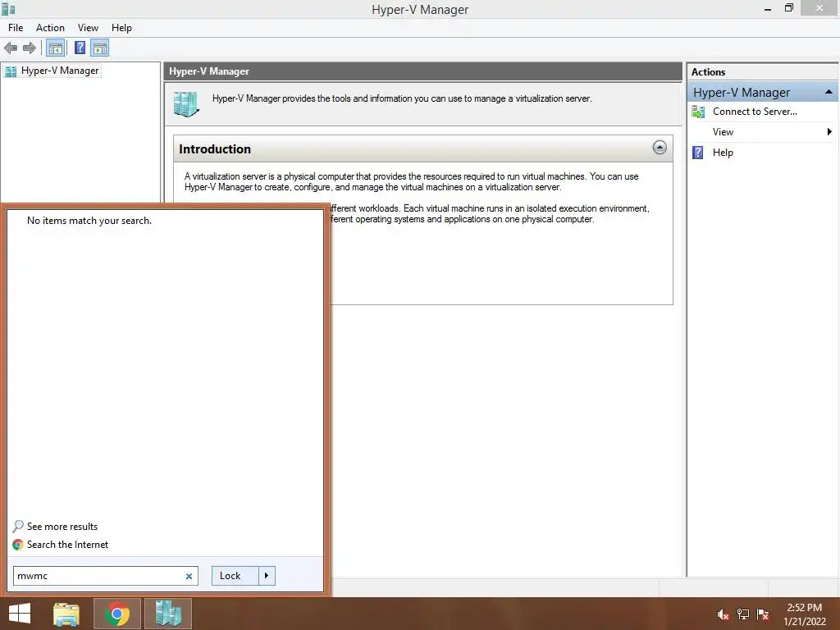Toggle the Show/Hide Action Pane toolbar icon

[x=99, y=48]
